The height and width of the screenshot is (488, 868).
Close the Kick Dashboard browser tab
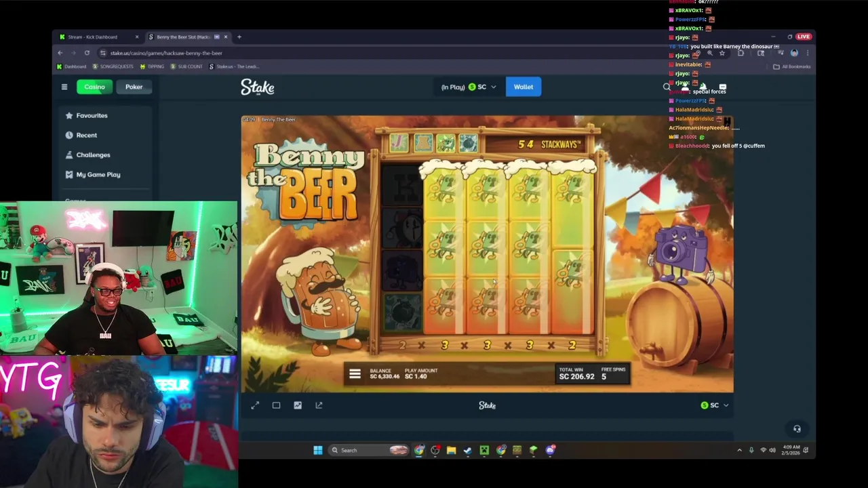pos(137,37)
